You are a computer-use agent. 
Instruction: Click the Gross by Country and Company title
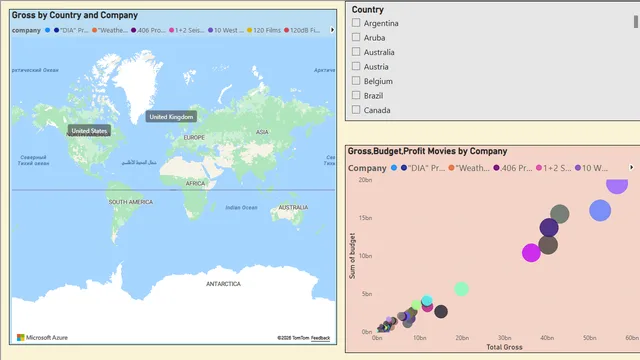[x=75, y=15]
